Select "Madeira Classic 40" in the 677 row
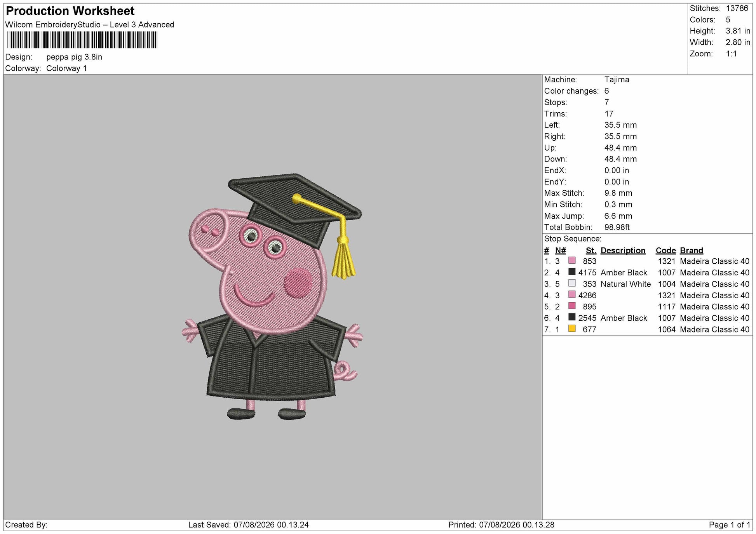The height and width of the screenshot is (534, 756). 715,329
